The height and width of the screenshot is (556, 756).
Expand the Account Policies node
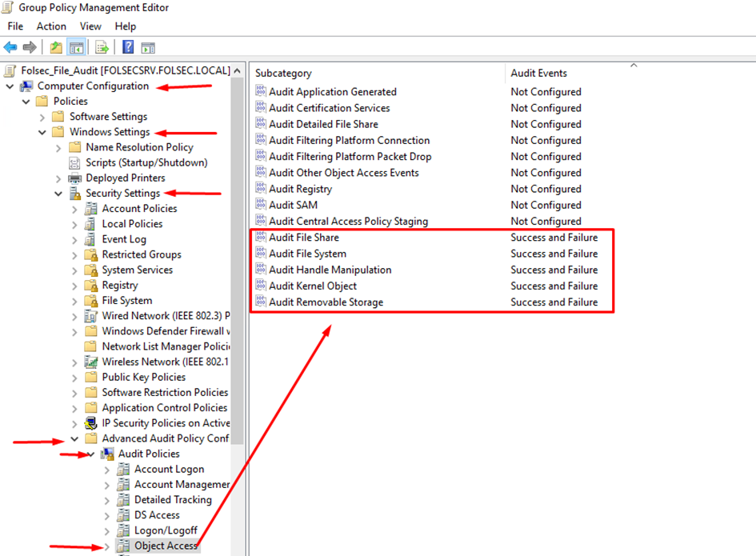74,209
